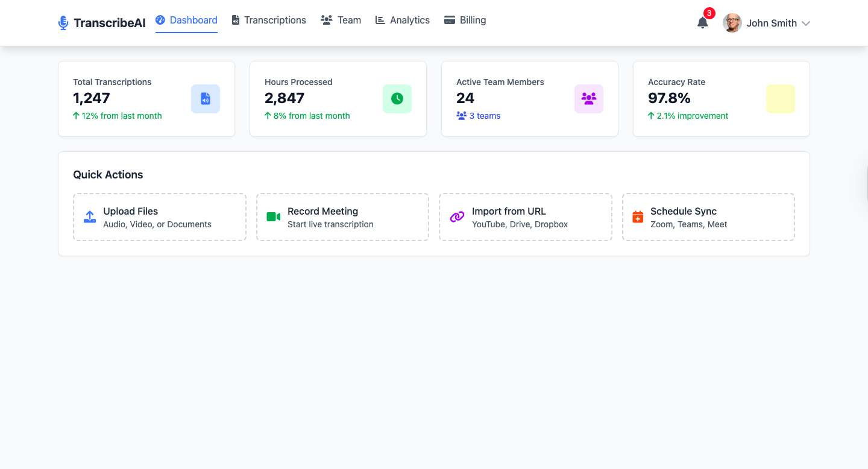Click John Smith's profile avatar
Screen dimensions: 868x469
[732, 23]
